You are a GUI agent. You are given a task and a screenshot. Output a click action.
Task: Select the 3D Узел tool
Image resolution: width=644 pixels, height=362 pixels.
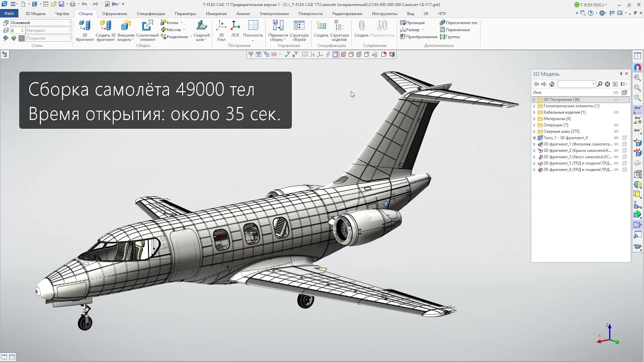click(221, 30)
